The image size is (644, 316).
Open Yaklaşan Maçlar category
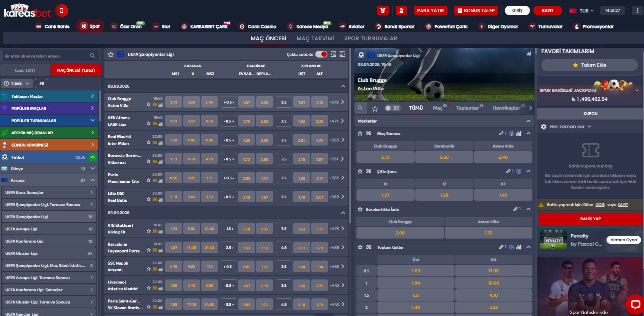click(x=49, y=96)
